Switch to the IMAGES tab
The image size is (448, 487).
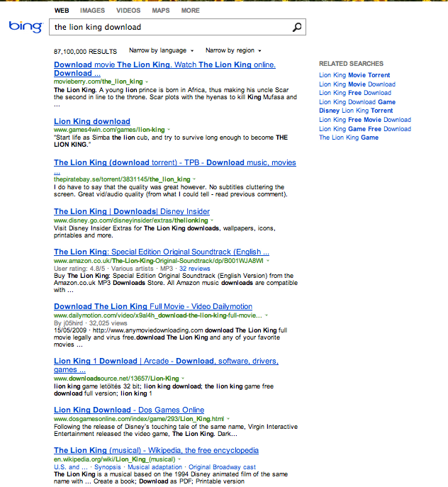[92, 11]
